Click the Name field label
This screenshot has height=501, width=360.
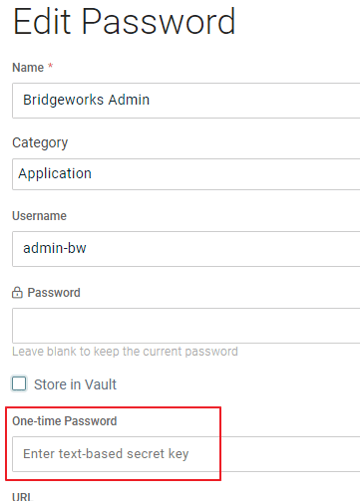click(28, 68)
